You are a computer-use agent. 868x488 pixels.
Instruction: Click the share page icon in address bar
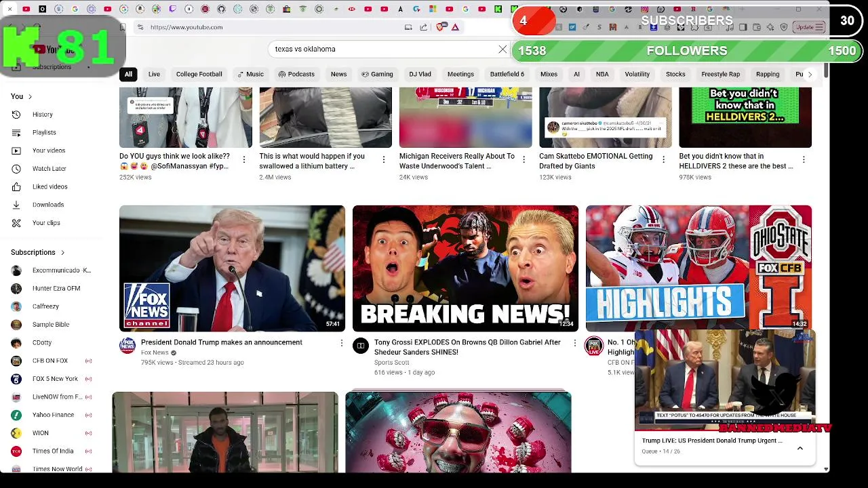(x=424, y=27)
